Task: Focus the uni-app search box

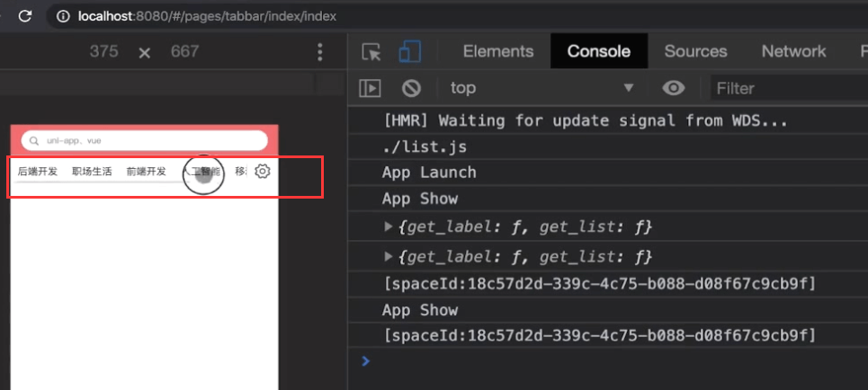Action: (145, 140)
